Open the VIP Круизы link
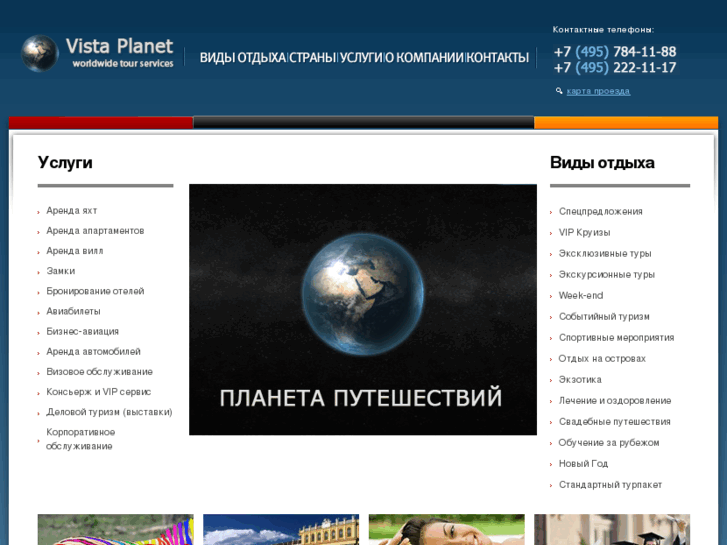The height and width of the screenshot is (545, 727). [x=584, y=232]
